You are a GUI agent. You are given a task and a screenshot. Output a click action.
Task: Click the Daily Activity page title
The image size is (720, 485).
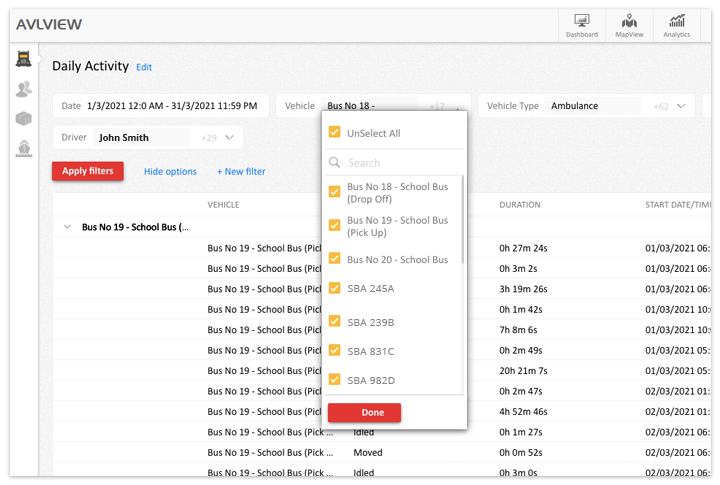coord(90,66)
